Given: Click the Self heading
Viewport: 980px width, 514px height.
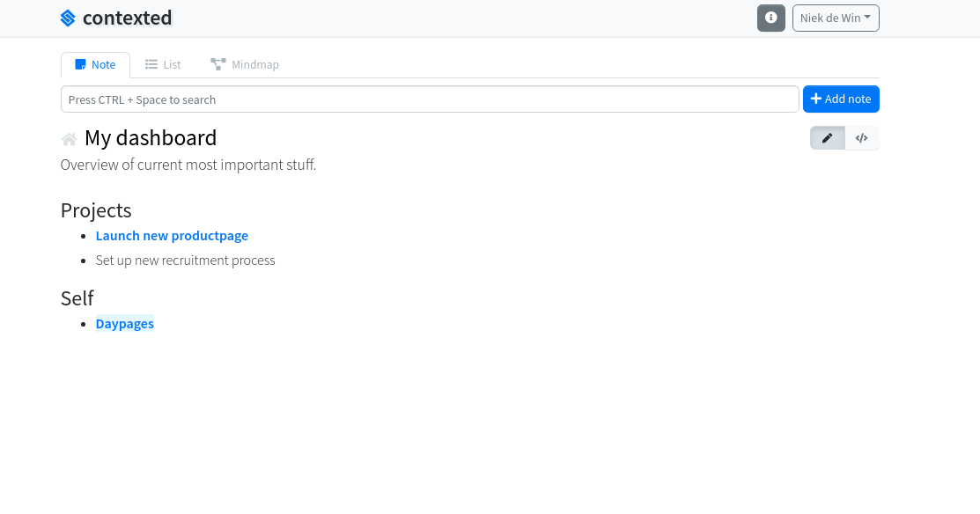Looking at the screenshot, I should [77, 298].
